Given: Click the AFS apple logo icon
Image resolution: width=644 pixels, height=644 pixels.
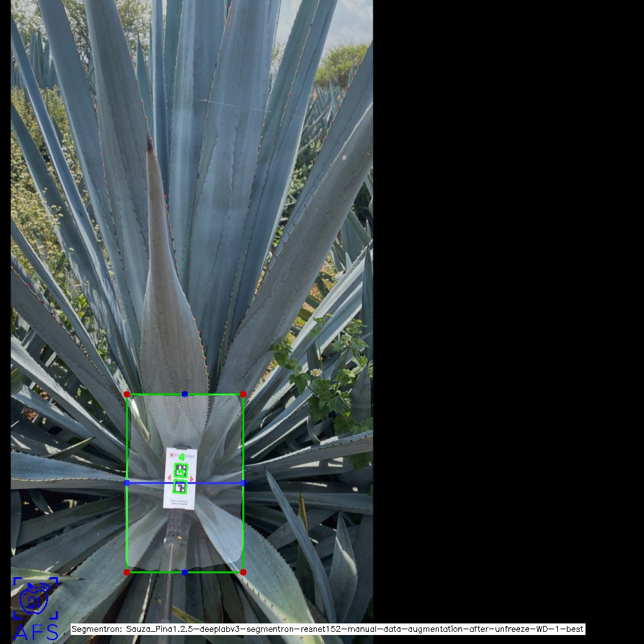Looking at the screenshot, I should click(x=35, y=598).
